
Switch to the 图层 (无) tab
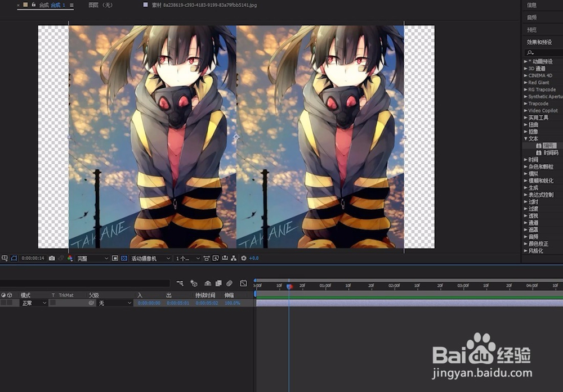101,5
